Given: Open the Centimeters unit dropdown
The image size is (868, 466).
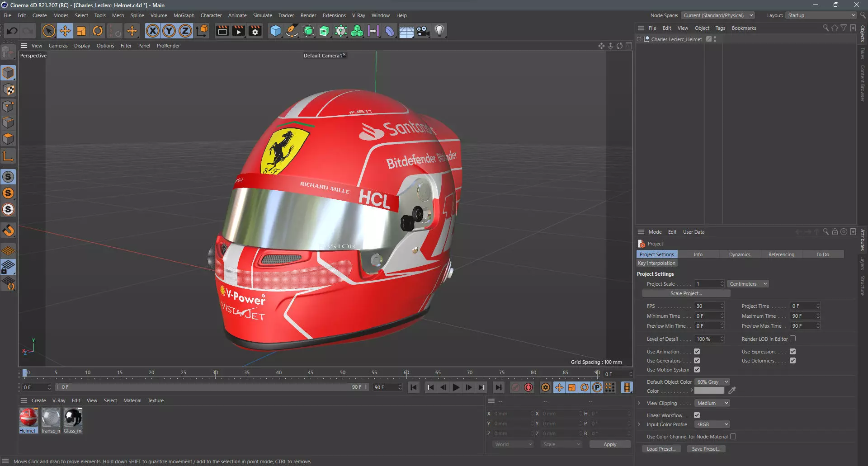Looking at the screenshot, I should pos(748,284).
